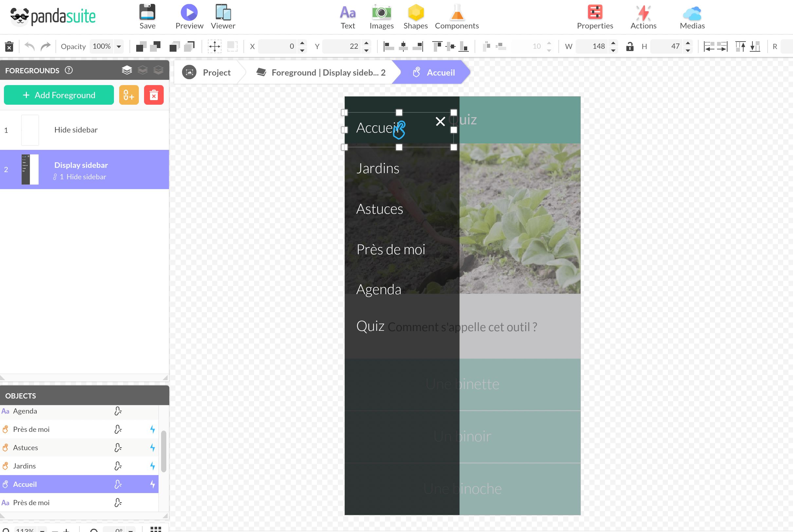
Task: Click the yellow link-add icon in Foregrounds panel
Action: click(x=128, y=95)
